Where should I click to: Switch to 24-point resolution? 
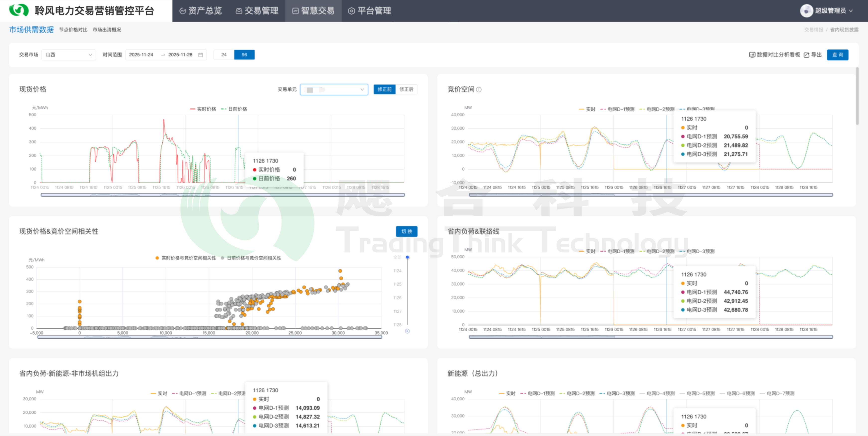click(x=224, y=55)
